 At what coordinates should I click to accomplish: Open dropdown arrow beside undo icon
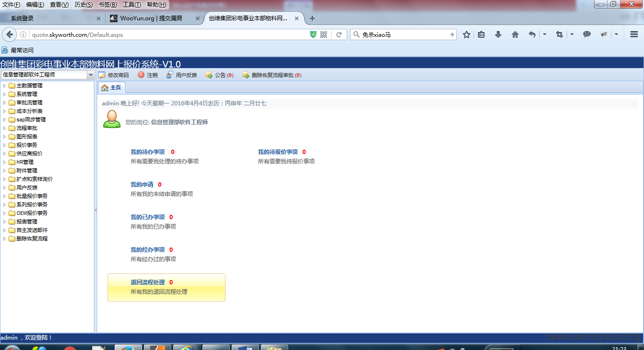tap(544, 34)
